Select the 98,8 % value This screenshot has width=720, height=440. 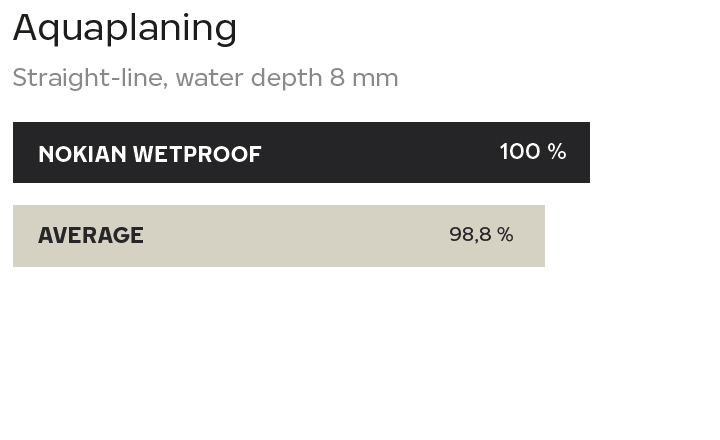481,234
